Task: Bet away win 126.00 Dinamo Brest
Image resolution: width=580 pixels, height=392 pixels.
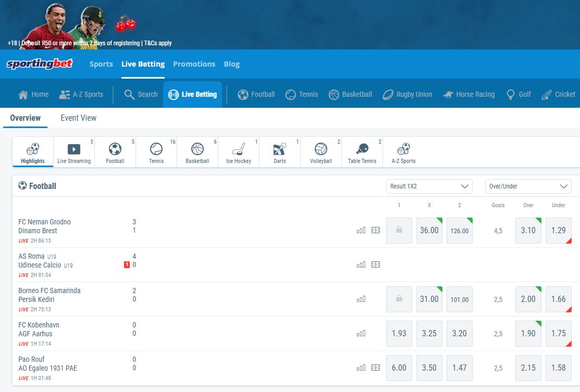Action: click(460, 231)
